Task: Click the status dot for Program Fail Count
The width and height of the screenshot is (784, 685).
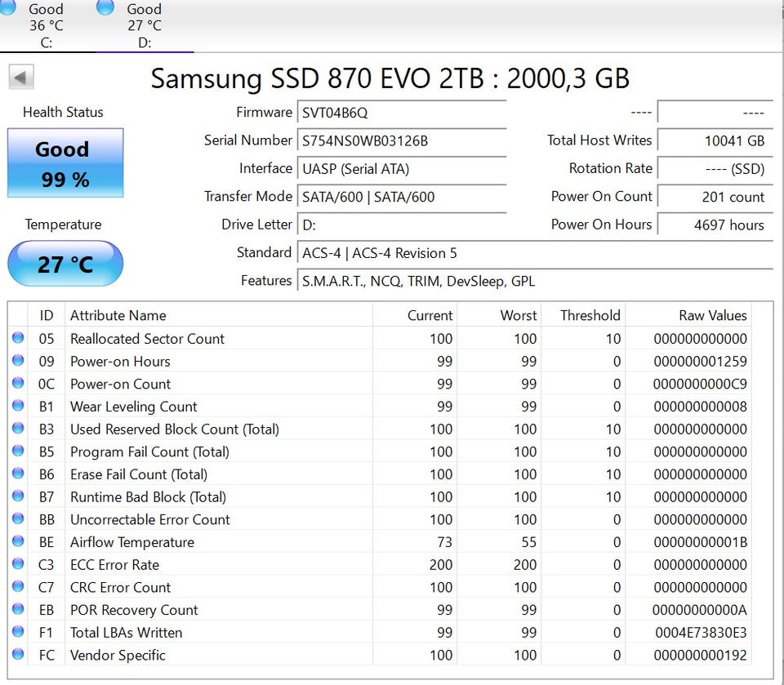Action: point(18,451)
